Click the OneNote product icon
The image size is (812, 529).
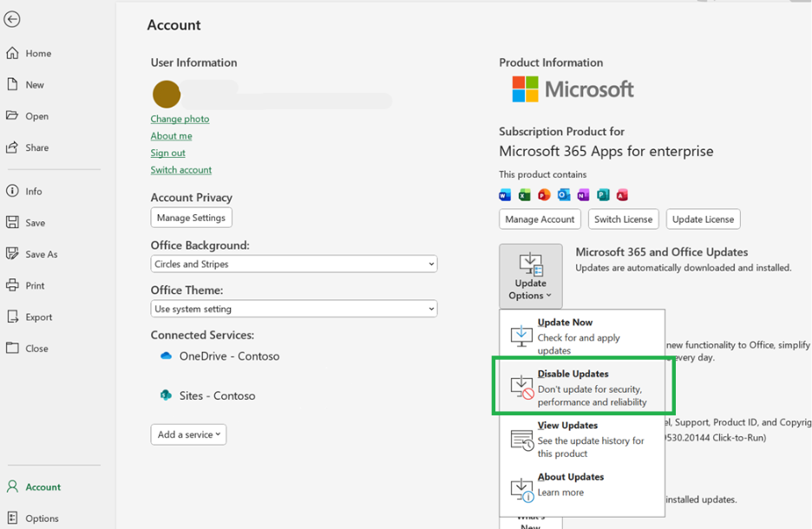583,194
